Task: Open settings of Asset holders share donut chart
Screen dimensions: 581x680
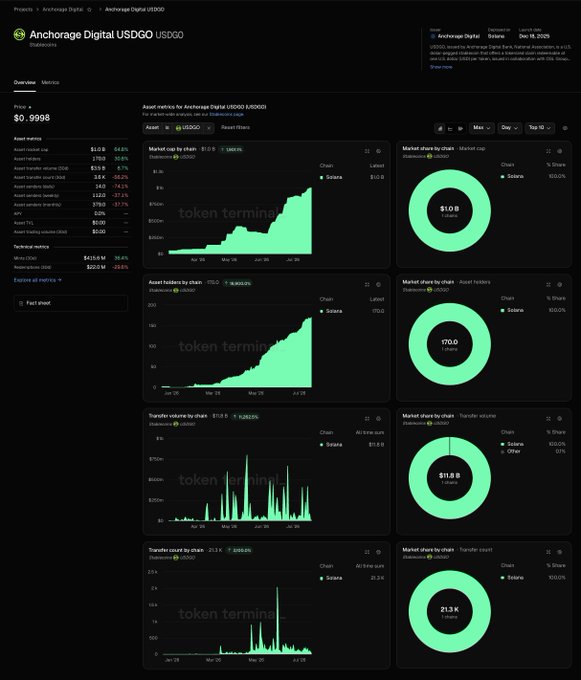Action: (560, 284)
